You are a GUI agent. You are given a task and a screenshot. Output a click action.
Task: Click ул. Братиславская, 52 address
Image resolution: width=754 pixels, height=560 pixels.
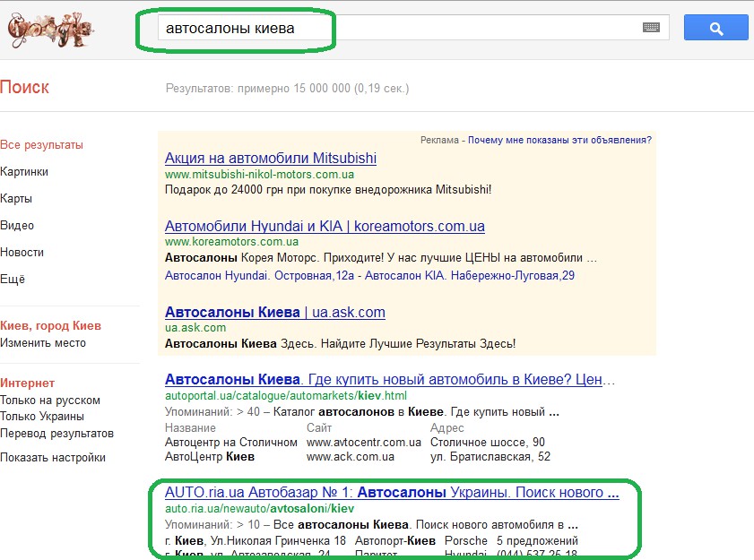point(490,456)
